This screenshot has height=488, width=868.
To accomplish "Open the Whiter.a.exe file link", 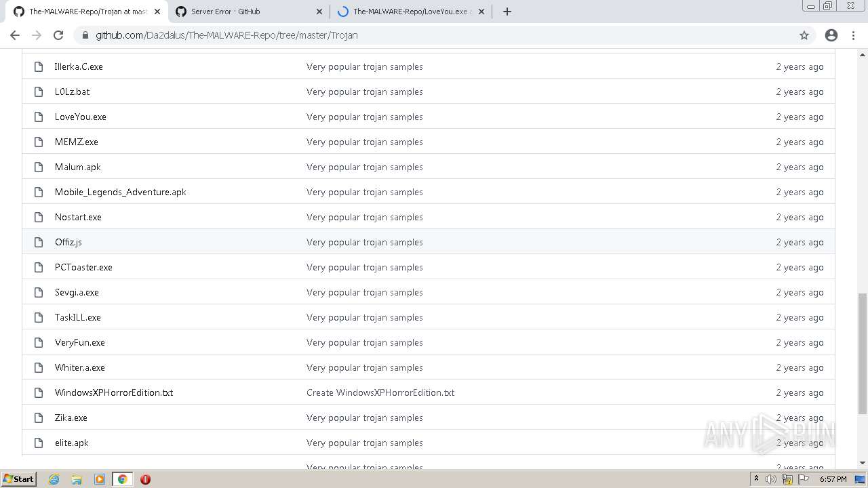I will [x=80, y=367].
